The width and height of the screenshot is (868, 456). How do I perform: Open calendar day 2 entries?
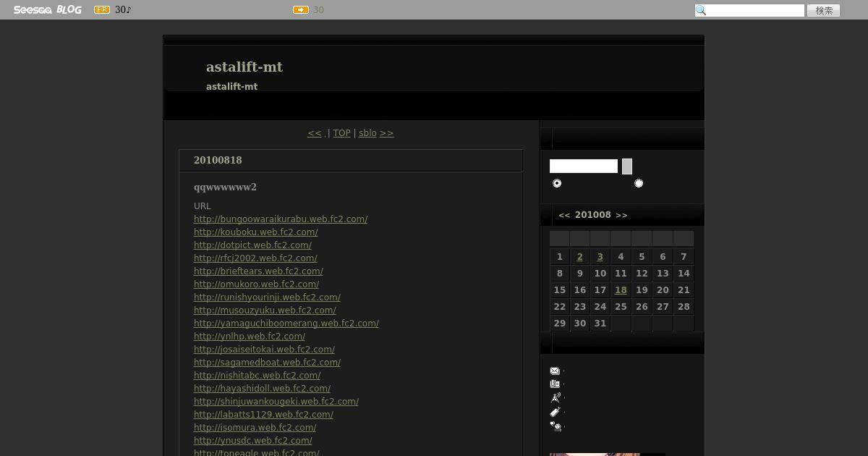(579, 257)
